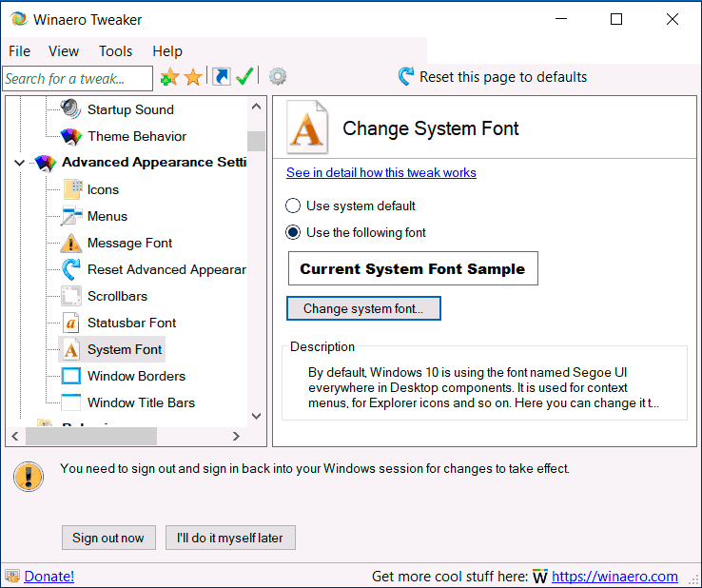Select Theme Behavior tree item

[x=137, y=136]
